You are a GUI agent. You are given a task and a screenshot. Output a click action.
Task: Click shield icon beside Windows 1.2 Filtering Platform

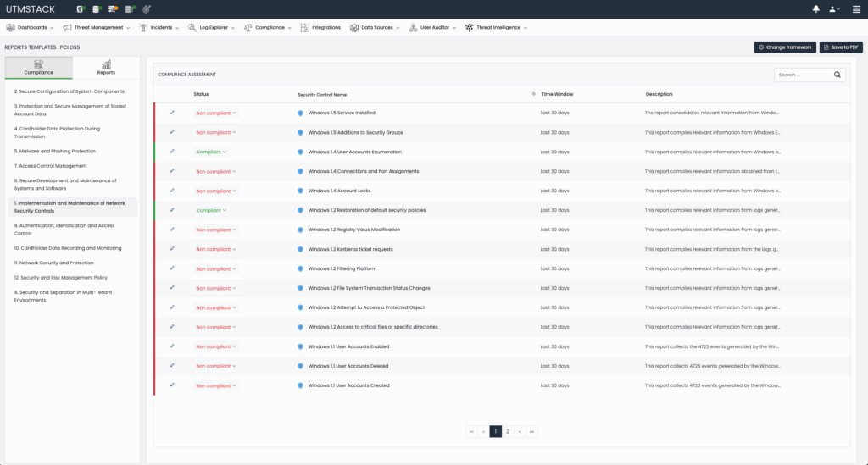pyautogui.click(x=300, y=269)
